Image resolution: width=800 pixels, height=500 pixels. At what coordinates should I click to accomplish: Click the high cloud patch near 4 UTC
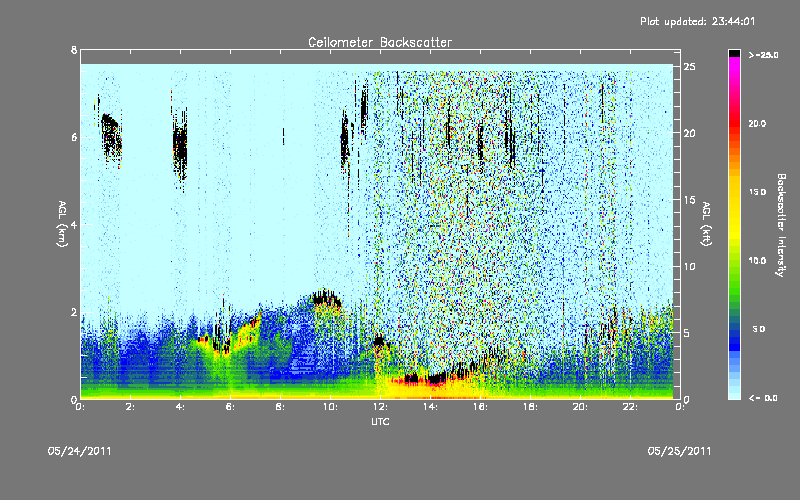[x=180, y=151]
